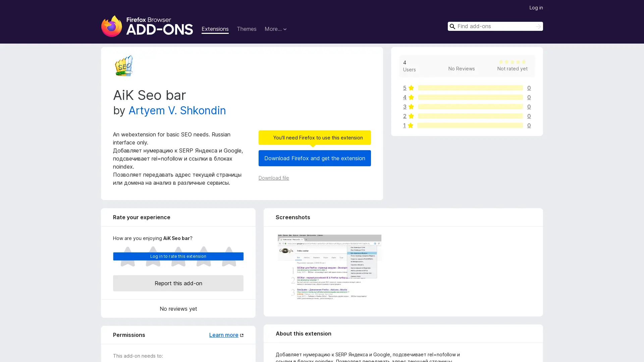Click the external link icon beside Learn more

click(241, 335)
